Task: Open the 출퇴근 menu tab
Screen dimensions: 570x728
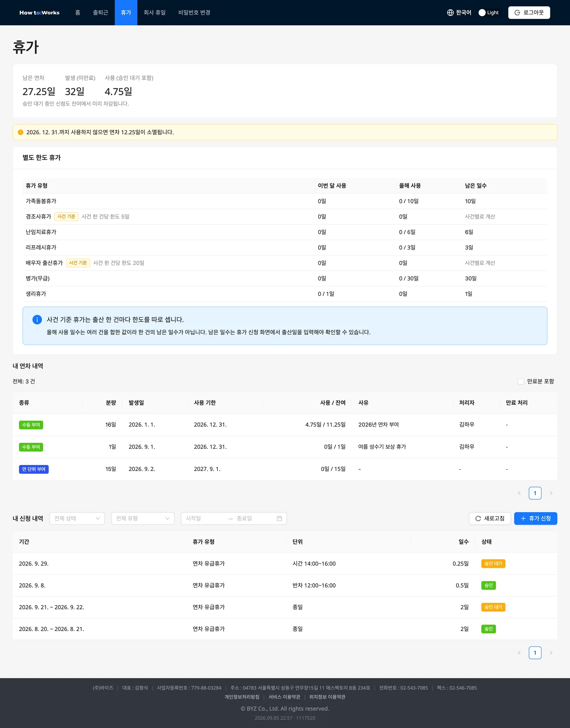Action: (100, 12)
